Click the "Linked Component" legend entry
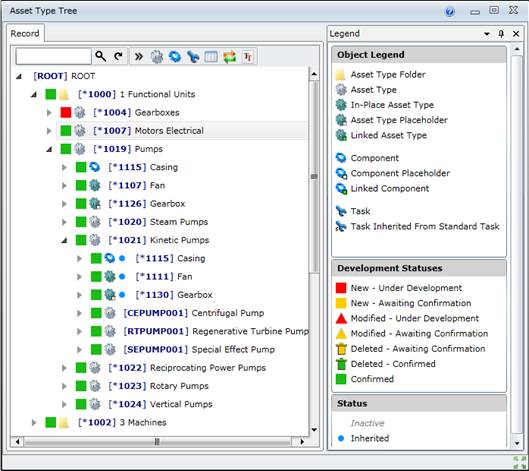This screenshot has width=529, height=471. pyautogui.click(x=390, y=188)
